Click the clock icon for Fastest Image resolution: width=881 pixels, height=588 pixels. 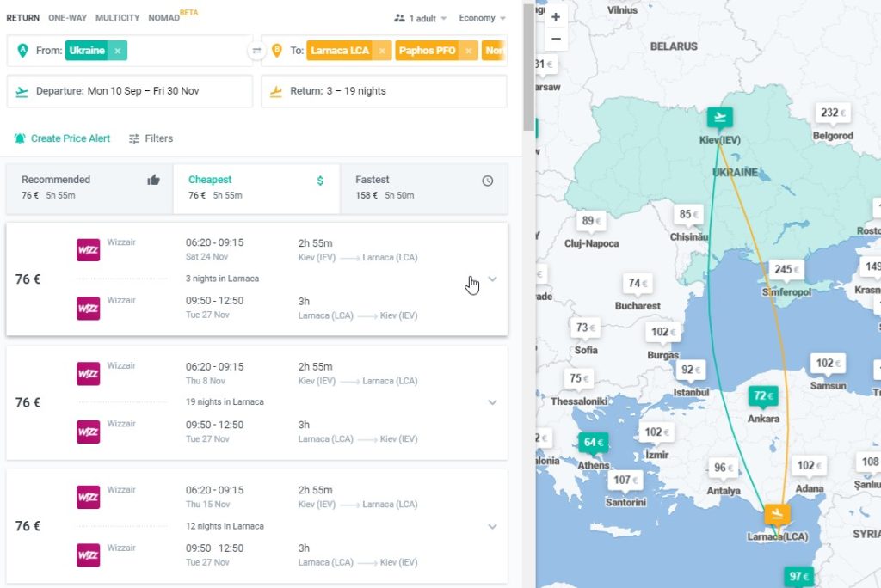[488, 181]
